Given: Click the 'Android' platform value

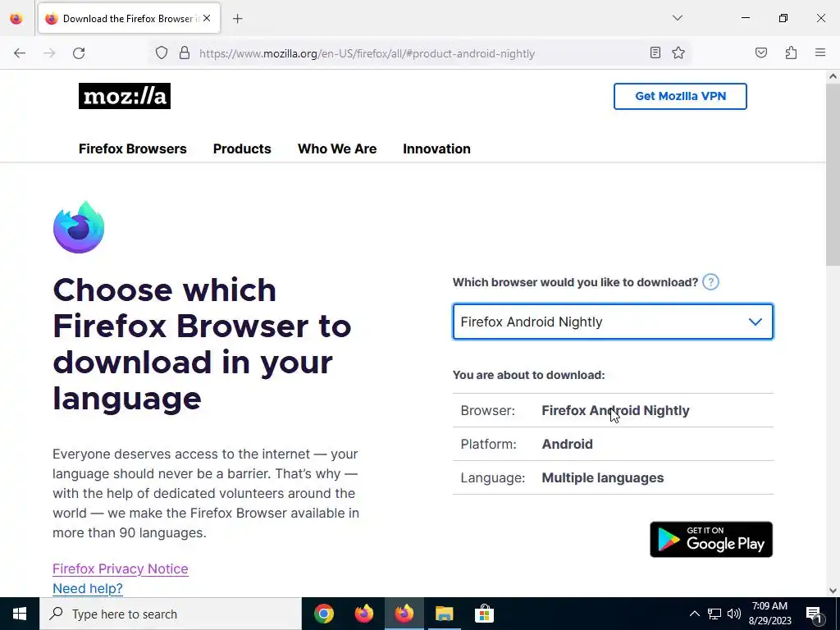Looking at the screenshot, I should 568,444.
